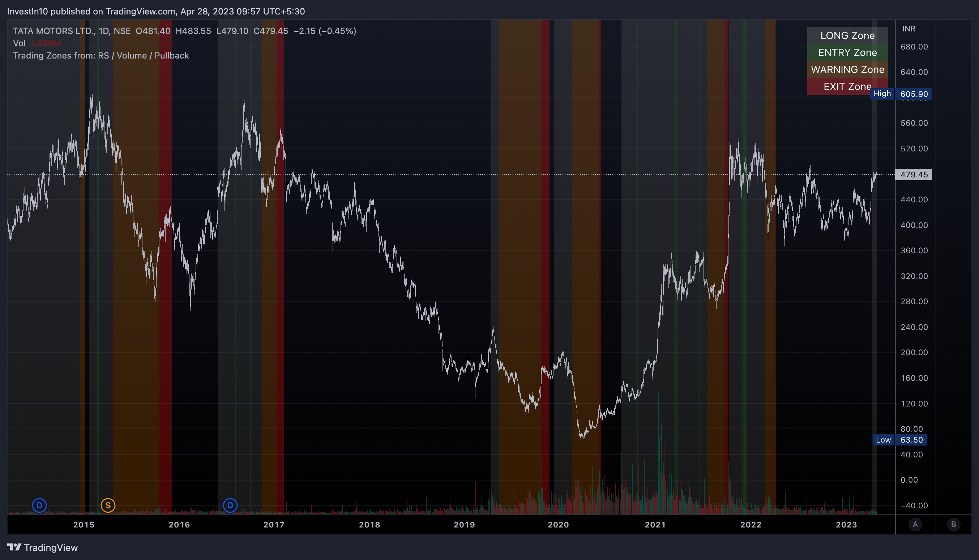Click the Low 63.50 price label

point(900,440)
